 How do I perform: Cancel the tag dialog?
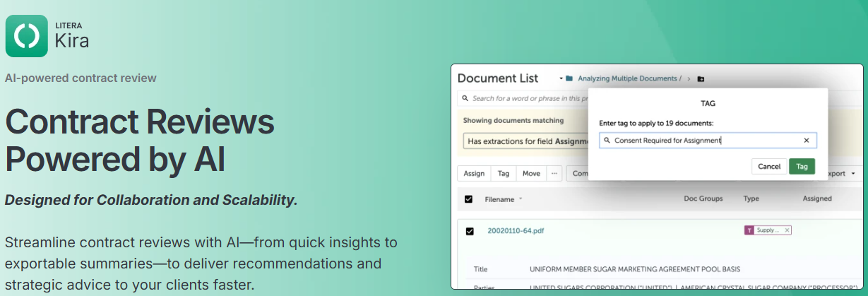tap(769, 167)
